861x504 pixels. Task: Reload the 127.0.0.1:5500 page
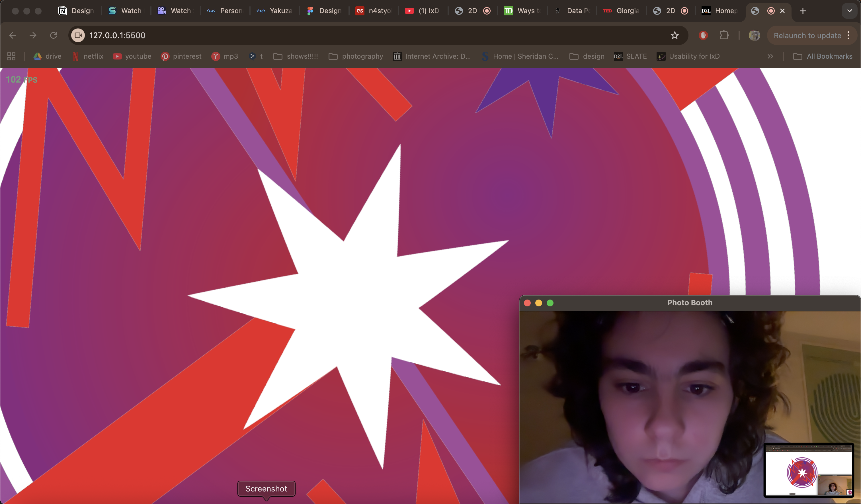pos(53,35)
